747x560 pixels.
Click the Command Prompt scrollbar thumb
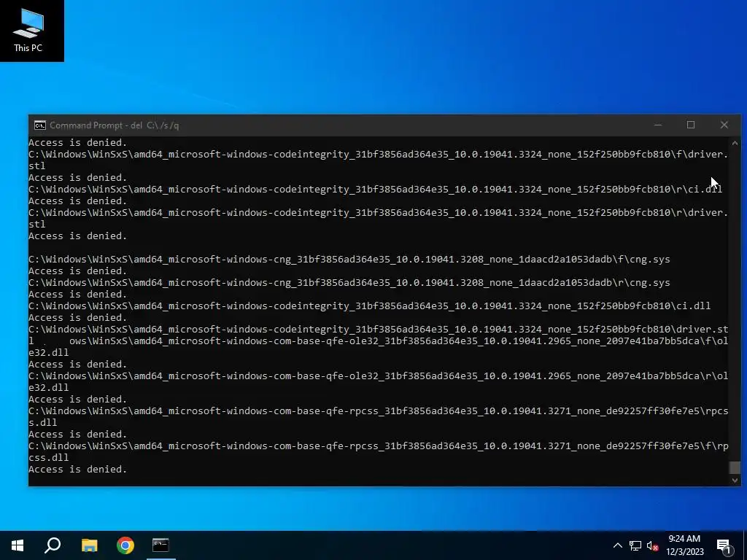[x=735, y=467]
